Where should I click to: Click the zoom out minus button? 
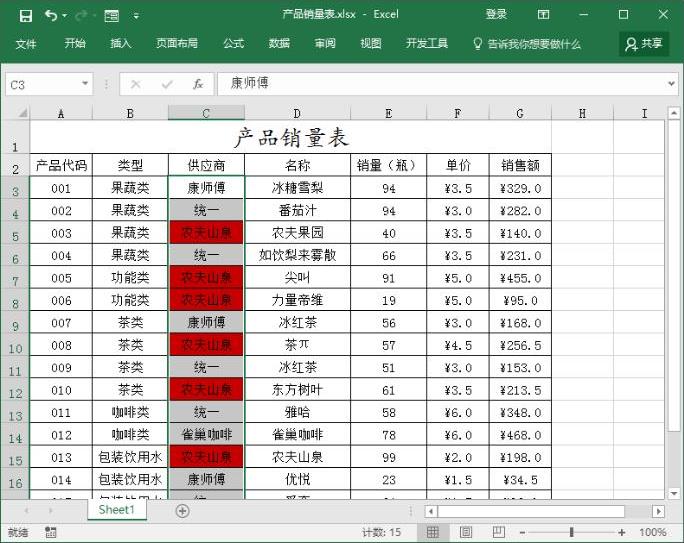pos(522,533)
